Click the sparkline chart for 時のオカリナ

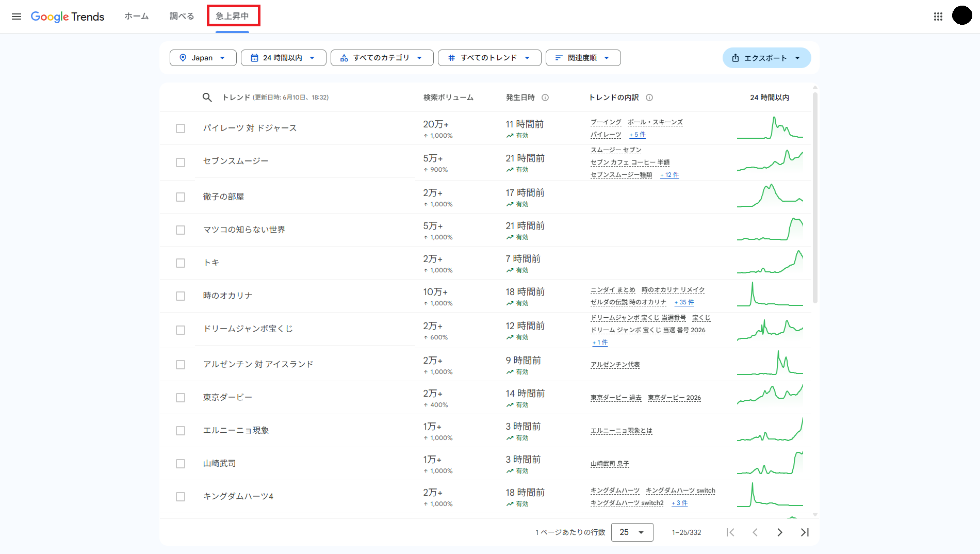click(770, 294)
